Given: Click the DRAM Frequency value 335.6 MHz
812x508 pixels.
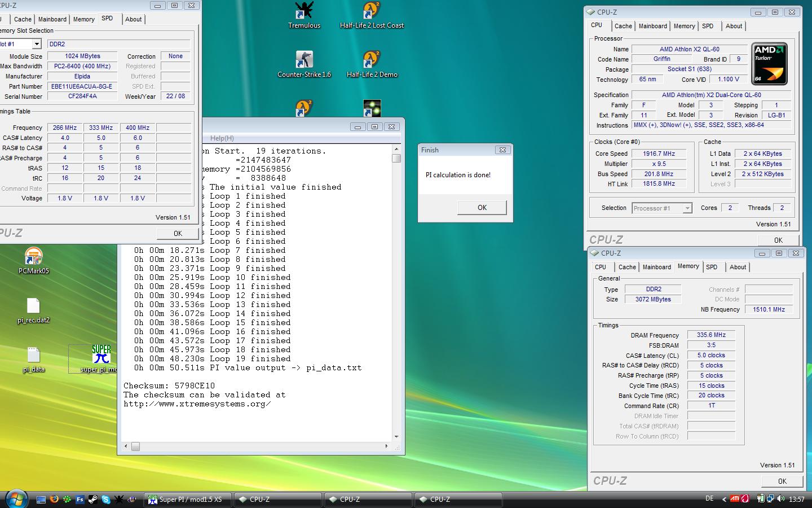Looking at the screenshot, I should coord(711,335).
